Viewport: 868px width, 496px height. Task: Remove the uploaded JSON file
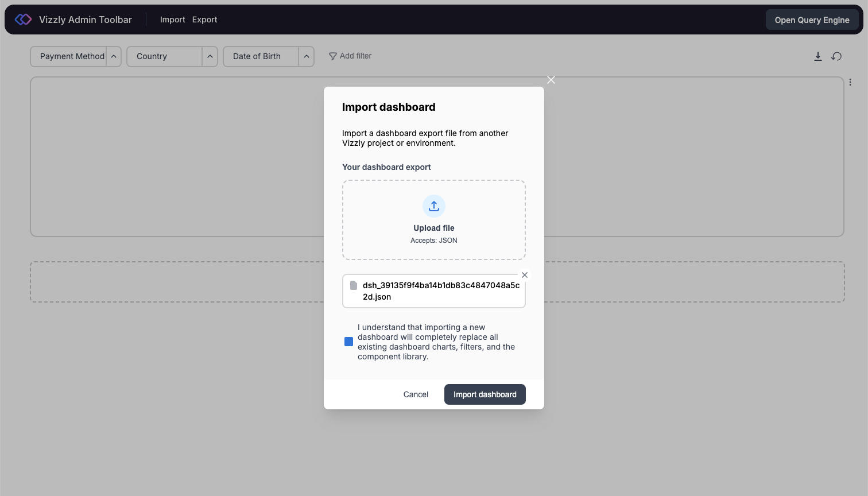525,275
